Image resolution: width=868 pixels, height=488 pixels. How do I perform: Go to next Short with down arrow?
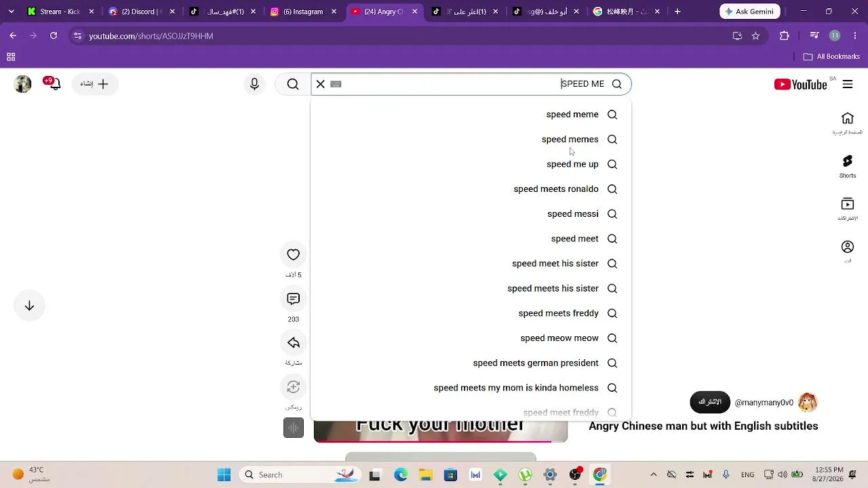29,306
